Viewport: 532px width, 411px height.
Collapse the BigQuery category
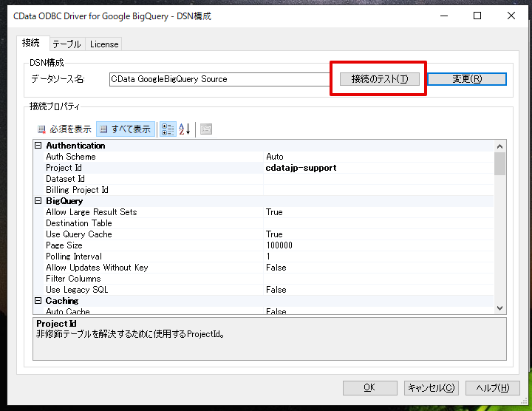[38, 201]
